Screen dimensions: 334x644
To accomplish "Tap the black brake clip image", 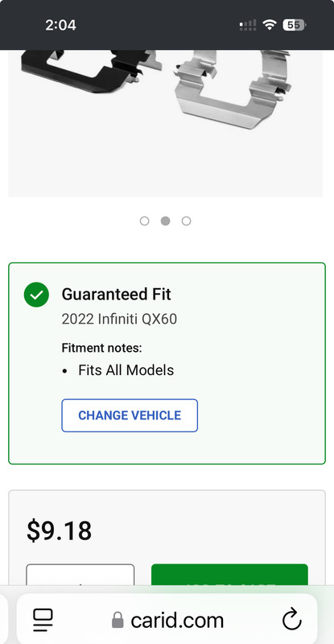I will tap(89, 69).
